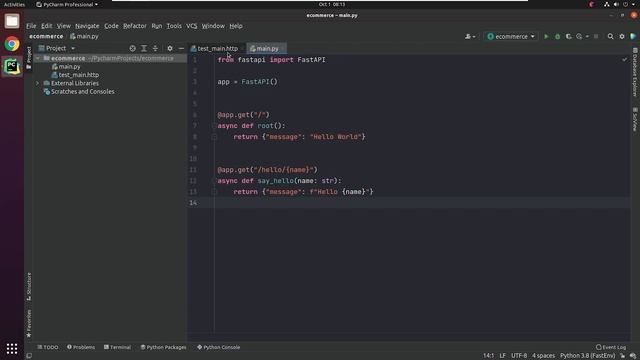Select main.py in project tree
640x360 pixels.
[69, 67]
